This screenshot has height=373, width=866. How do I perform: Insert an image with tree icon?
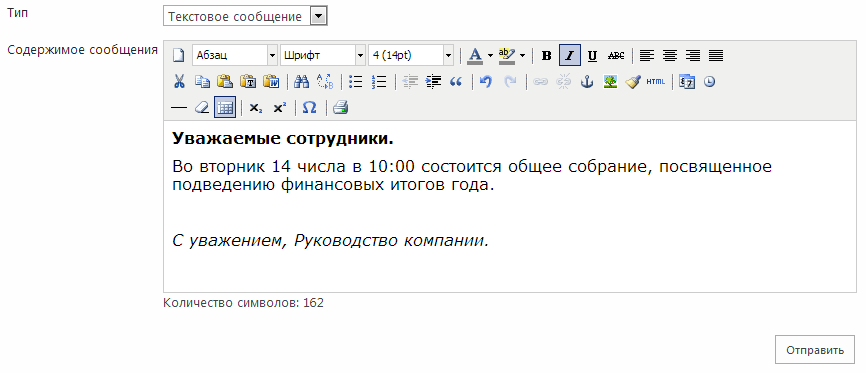pyautogui.click(x=610, y=82)
